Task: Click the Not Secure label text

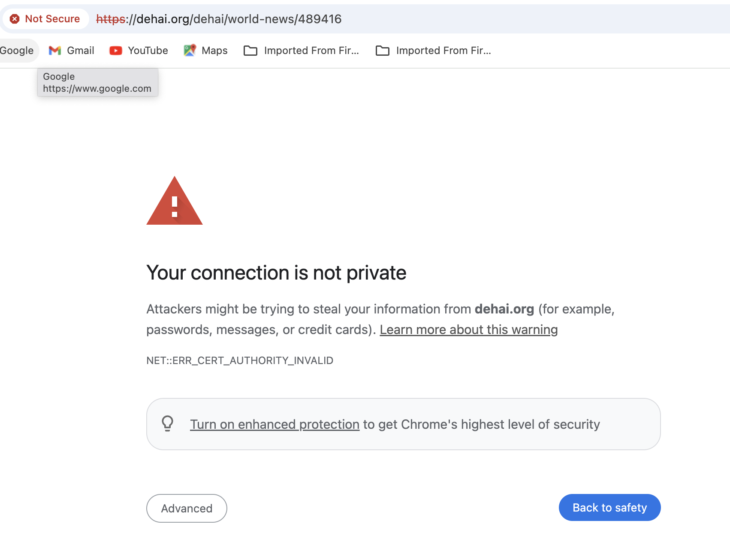Action: [x=52, y=19]
